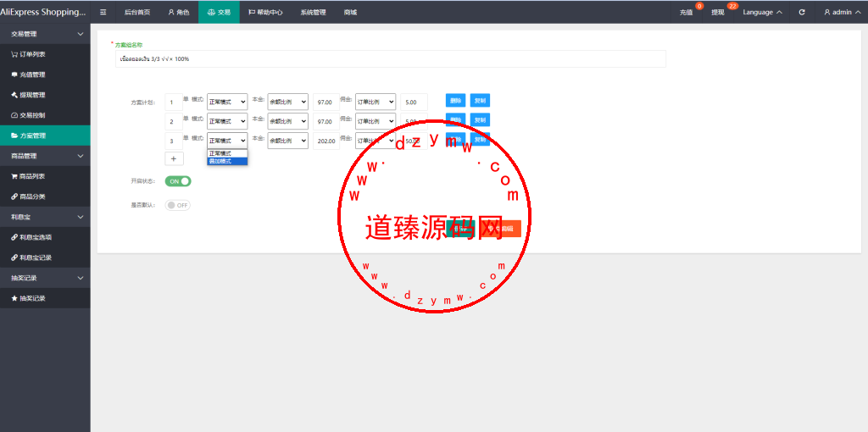Click 复制 button for plan row 2
The image size is (868, 432).
pos(480,120)
